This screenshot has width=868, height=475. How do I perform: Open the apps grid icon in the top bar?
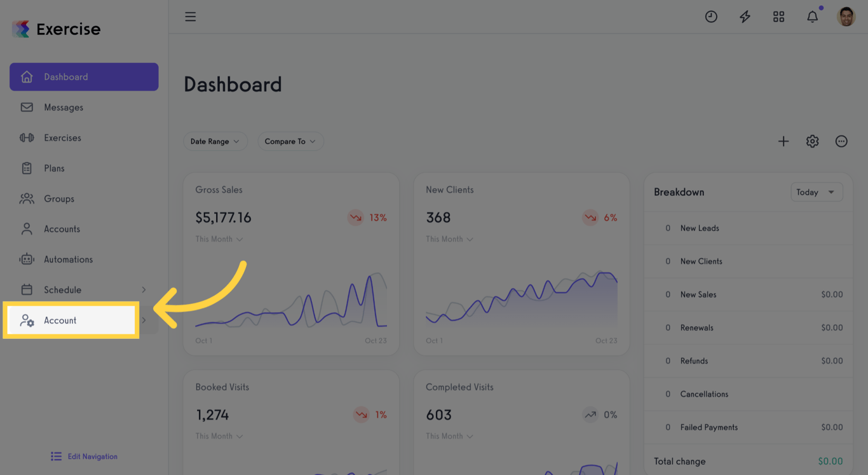tap(778, 16)
